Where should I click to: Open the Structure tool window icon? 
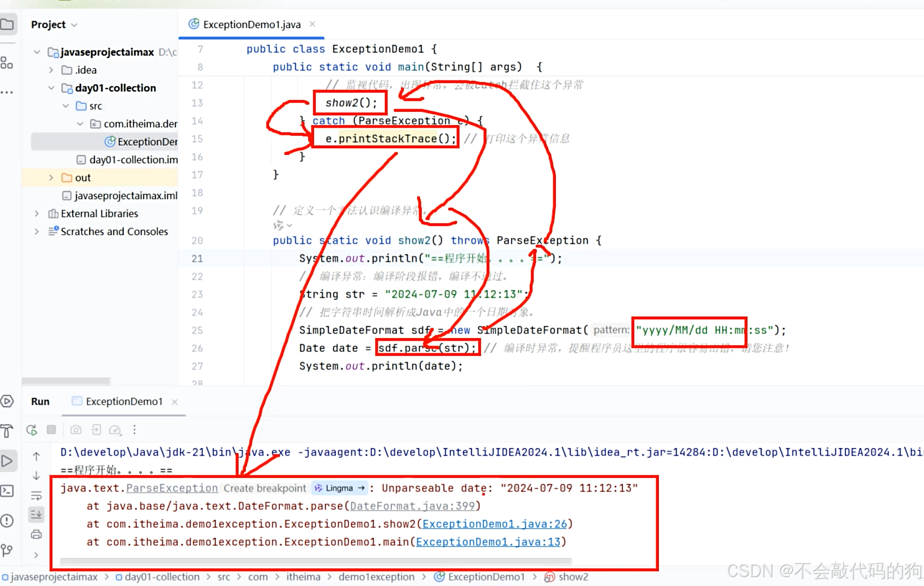pyautogui.click(x=7, y=63)
